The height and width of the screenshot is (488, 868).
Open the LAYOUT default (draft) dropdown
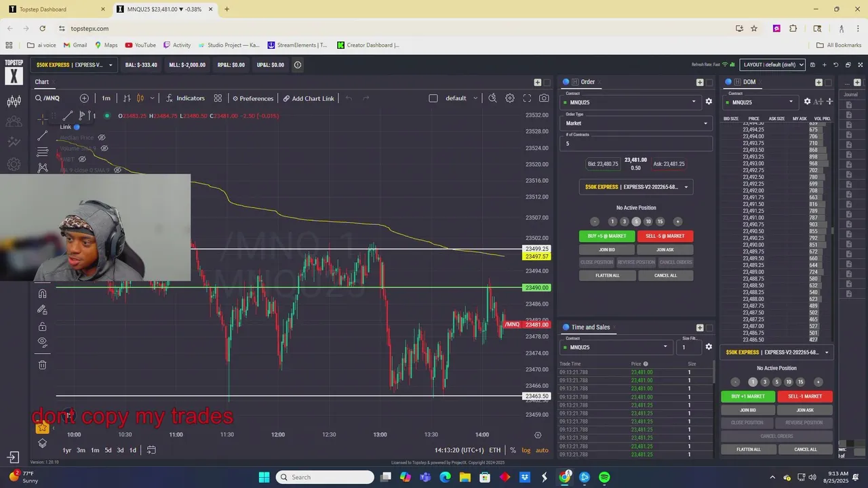click(x=772, y=64)
